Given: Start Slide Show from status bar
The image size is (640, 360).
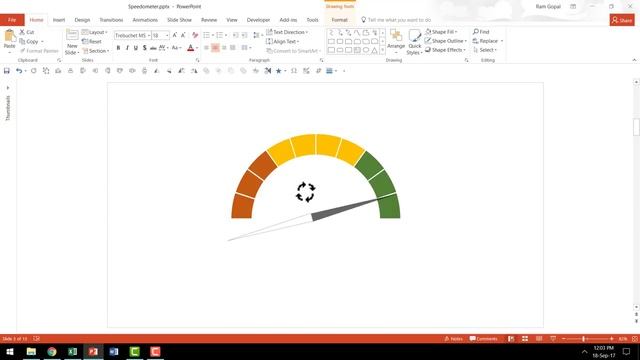Looking at the screenshot, I should (x=553, y=339).
